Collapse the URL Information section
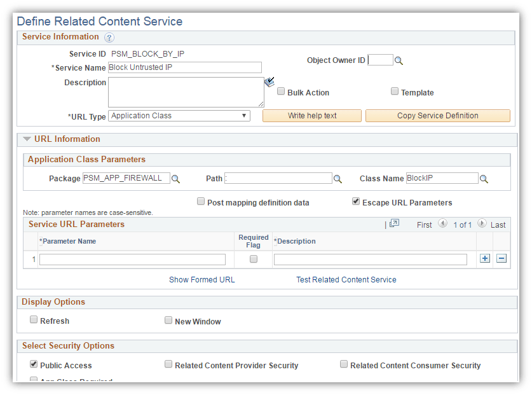Image resolution: width=532 pixels, height=395 pixels. point(26,139)
